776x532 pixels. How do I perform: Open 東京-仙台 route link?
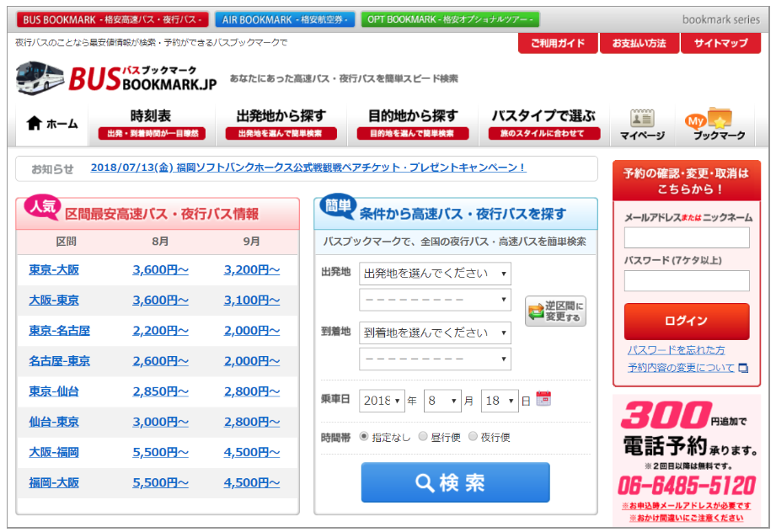(54, 391)
